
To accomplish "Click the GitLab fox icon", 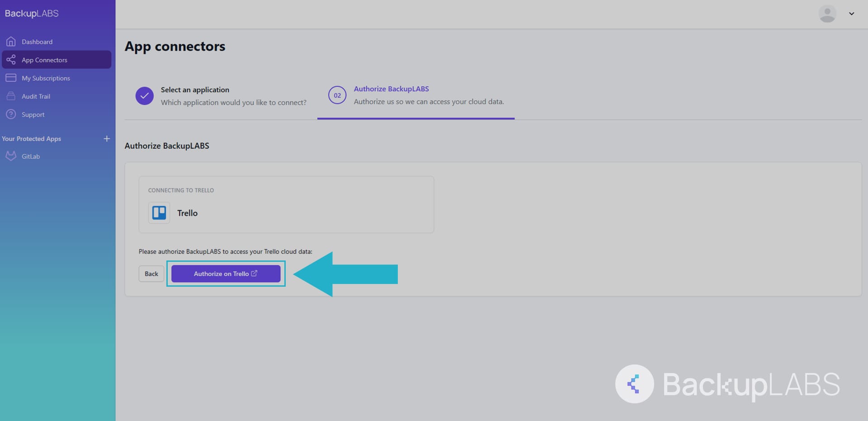I will [11, 156].
